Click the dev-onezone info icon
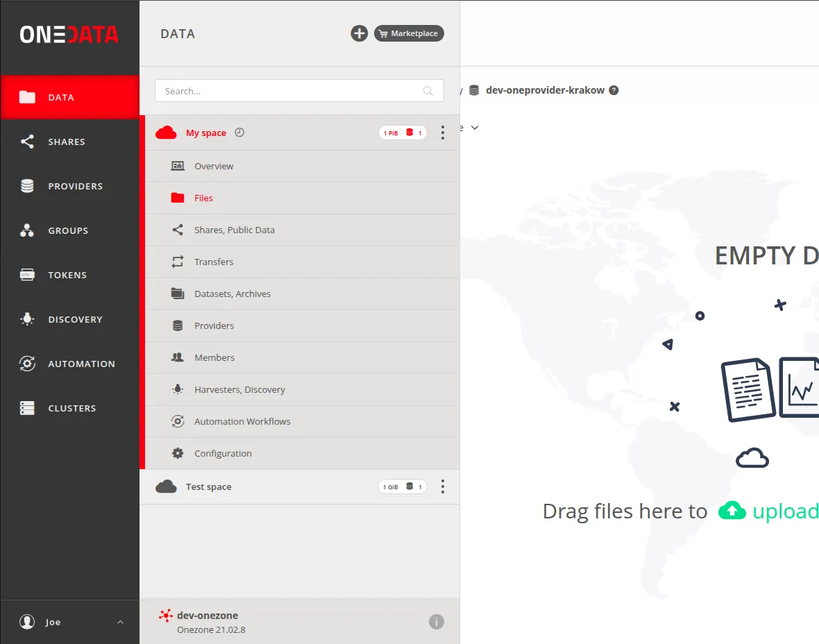 [x=436, y=622]
